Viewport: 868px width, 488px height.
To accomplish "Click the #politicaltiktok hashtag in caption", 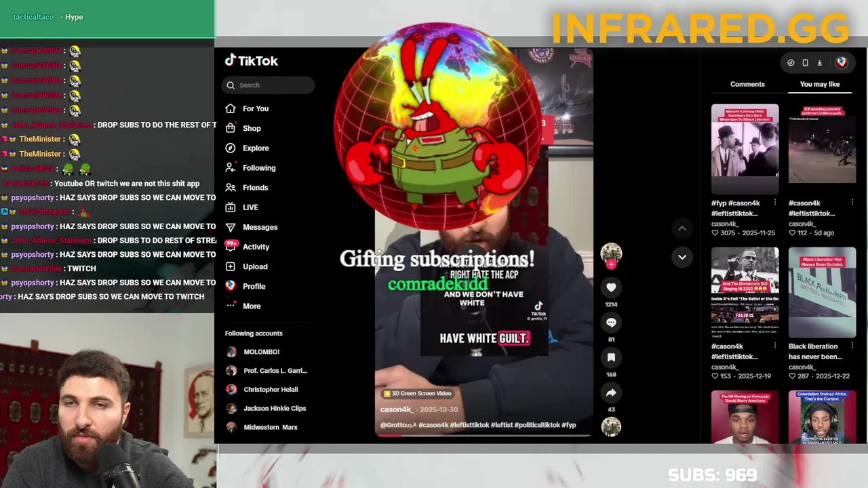I will [537, 425].
